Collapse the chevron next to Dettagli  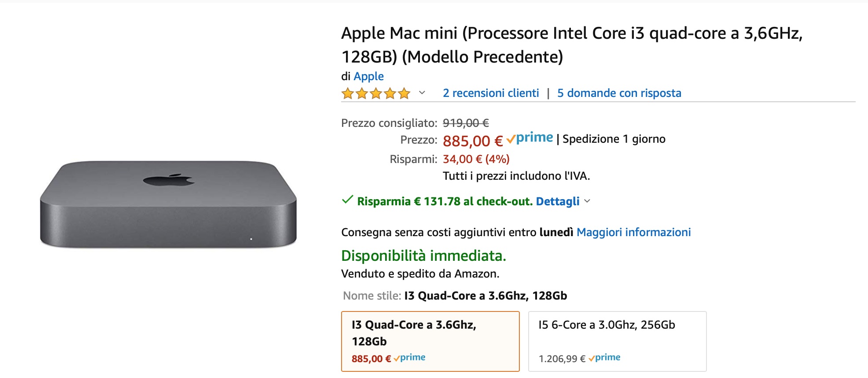point(586,202)
